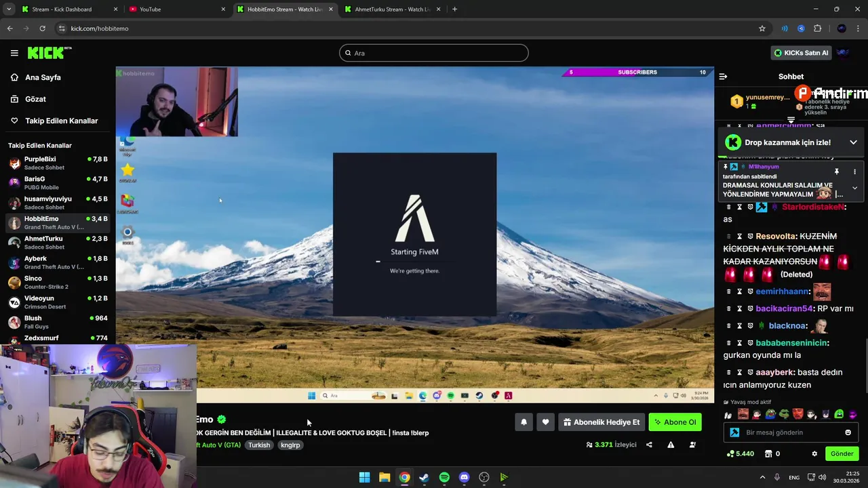
Task: Go to Ana Sayfa in sidebar
Action: coord(43,77)
